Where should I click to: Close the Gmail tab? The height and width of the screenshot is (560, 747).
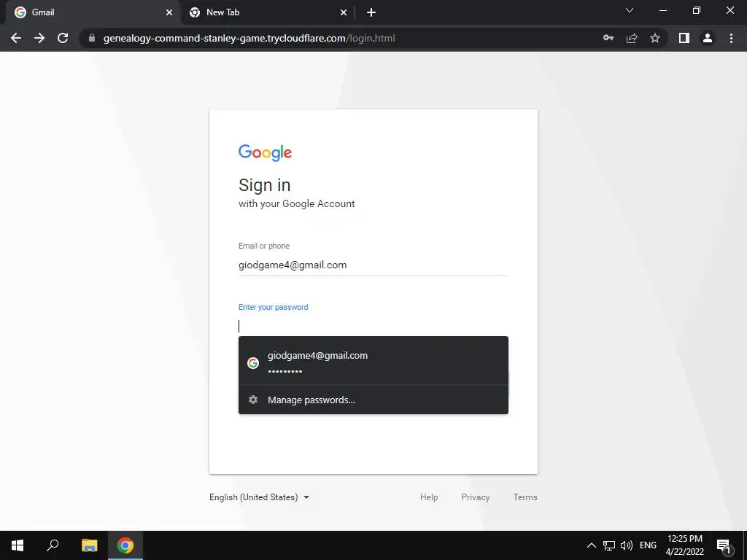(x=169, y=12)
